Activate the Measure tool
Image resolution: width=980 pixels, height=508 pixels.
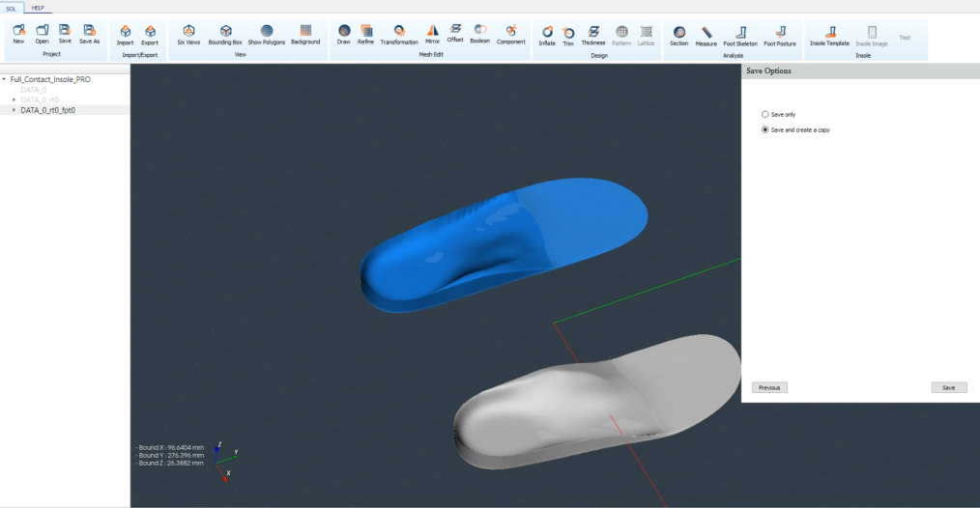tap(706, 33)
